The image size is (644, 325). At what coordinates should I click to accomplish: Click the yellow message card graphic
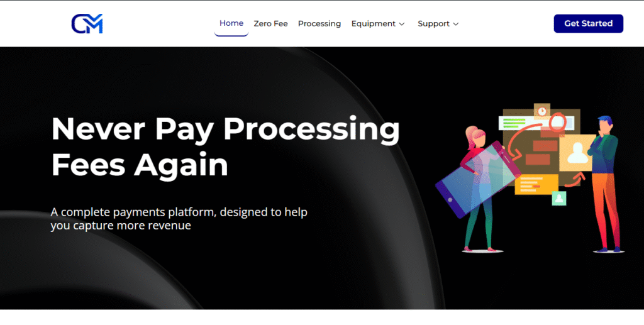tap(536, 184)
